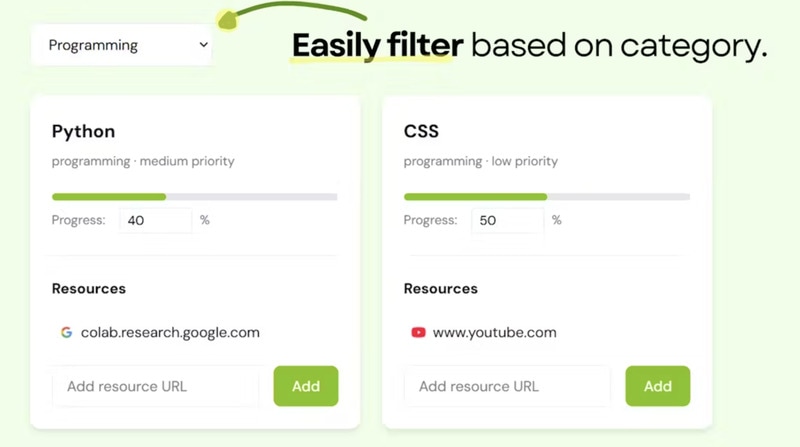Open the colab.research.google.com resource link
Image resolution: width=800 pixels, height=447 pixels.
pyautogui.click(x=170, y=332)
